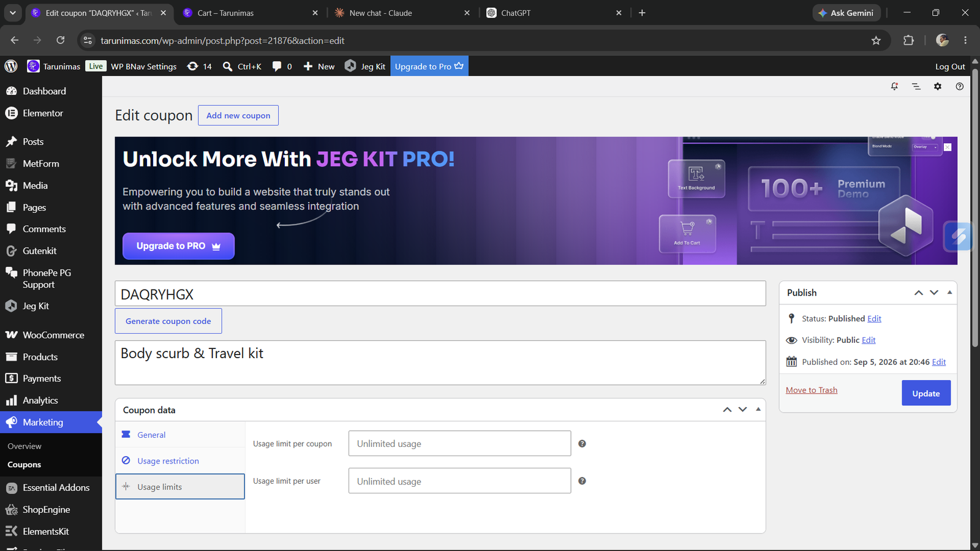This screenshot has width=980, height=551.
Task: Open the Marketing Overview submenu item
Action: (24, 446)
